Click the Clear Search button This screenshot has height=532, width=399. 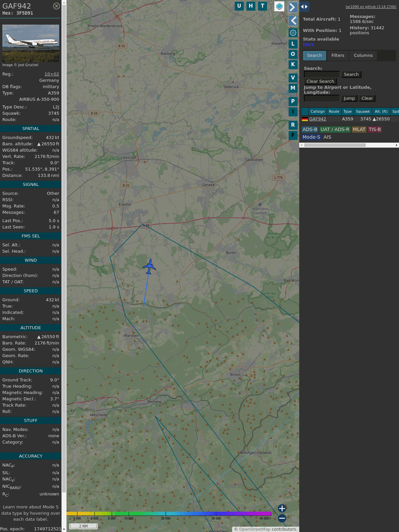(320, 81)
